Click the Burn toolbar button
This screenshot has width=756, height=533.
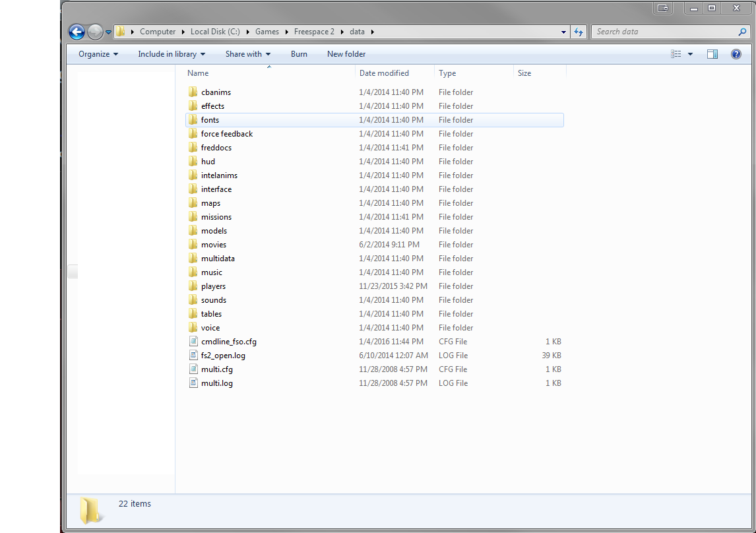[299, 54]
